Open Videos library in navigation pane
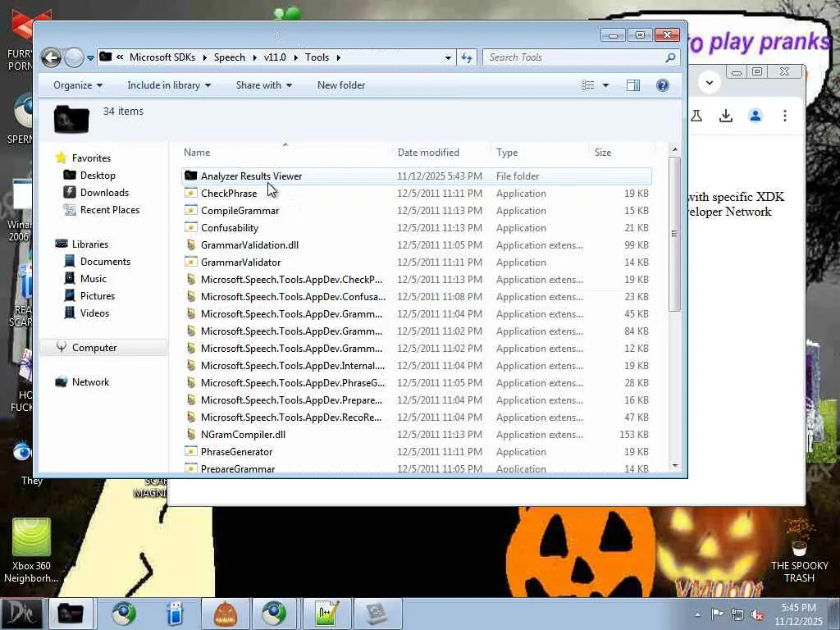This screenshot has width=840, height=630. [x=94, y=313]
